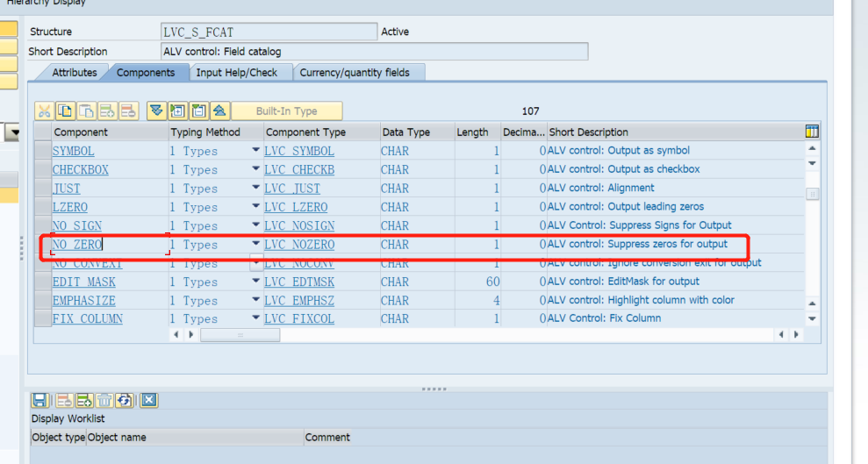Screen dimensions: 868x464
Task: Click the Short Description column header
Action: [x=676, y=132]
